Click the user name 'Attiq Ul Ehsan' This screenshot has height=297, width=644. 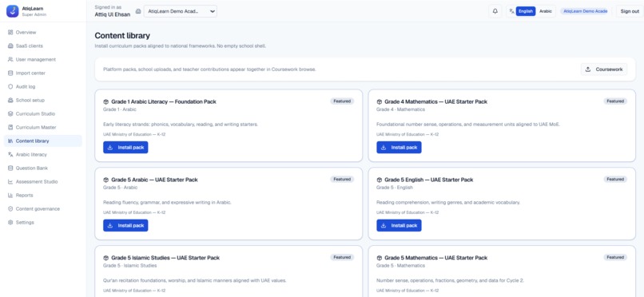pyautogui.click(x=112, y=14)
